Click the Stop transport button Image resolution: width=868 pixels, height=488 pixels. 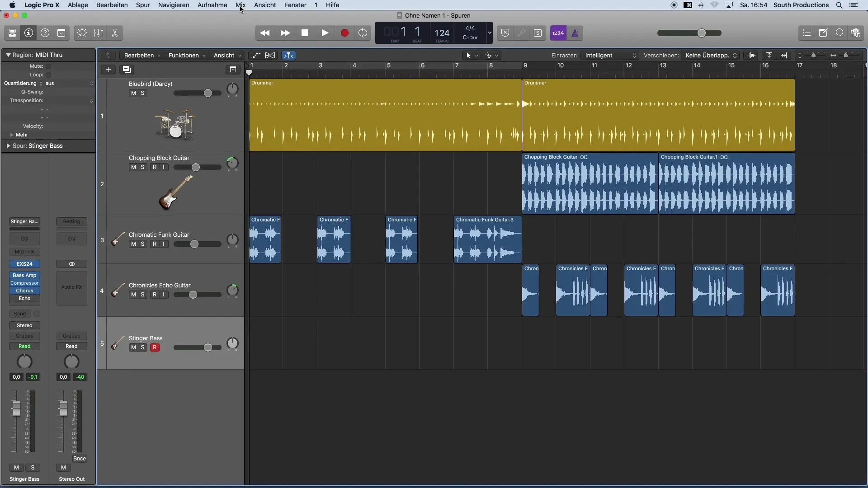point(305,33)
